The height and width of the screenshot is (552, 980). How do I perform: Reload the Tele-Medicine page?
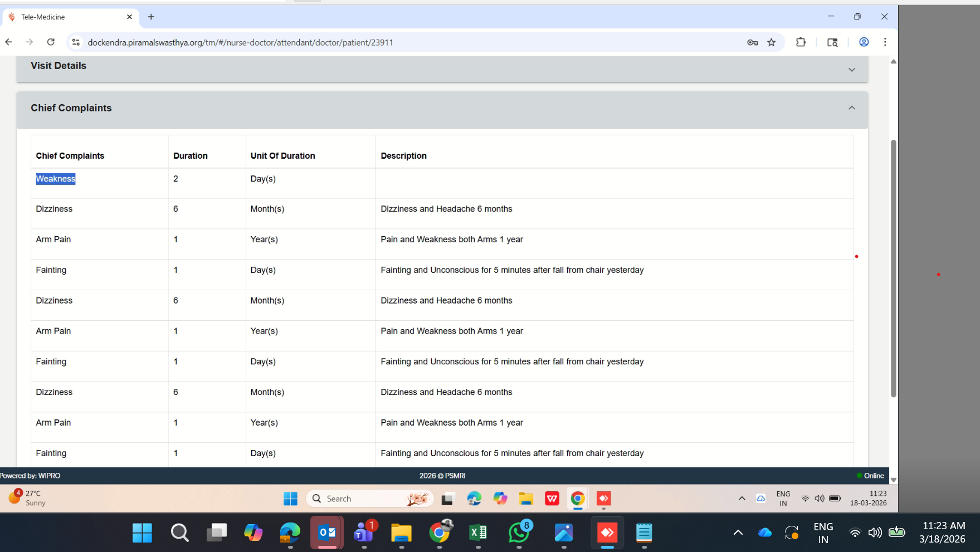click(x=51, y=42)
